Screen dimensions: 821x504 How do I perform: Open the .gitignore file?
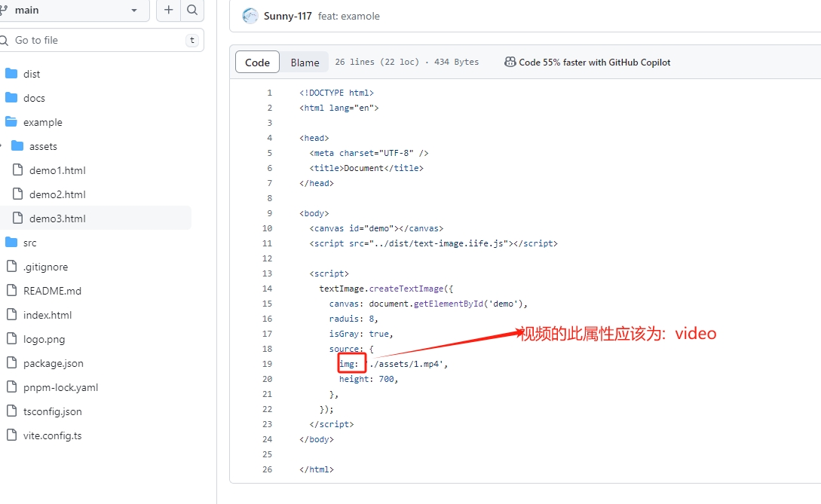pos(45,267)
